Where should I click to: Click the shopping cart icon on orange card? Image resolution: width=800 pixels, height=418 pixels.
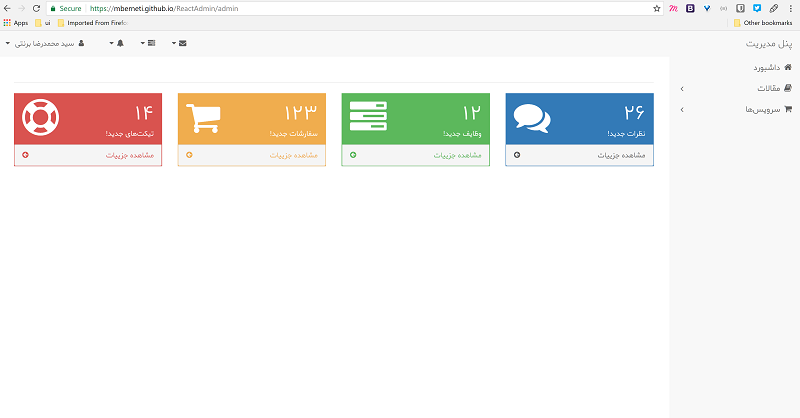[x=204, y=118]
